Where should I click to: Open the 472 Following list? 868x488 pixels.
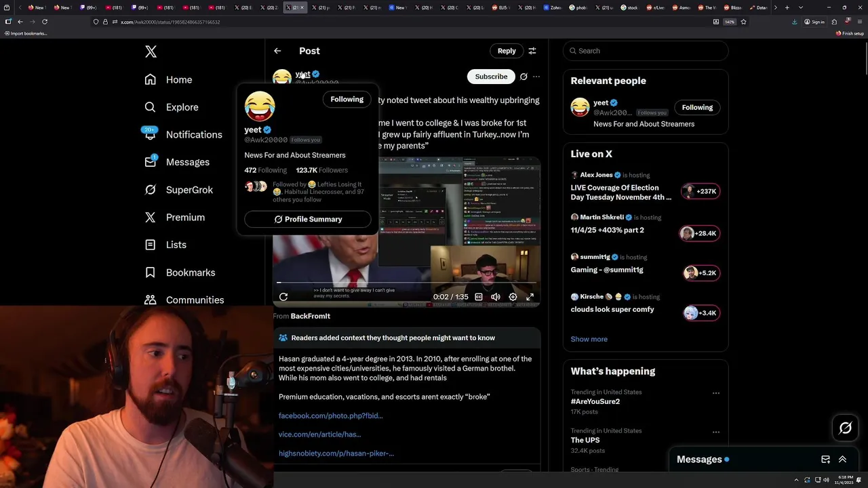coord(266,170)
